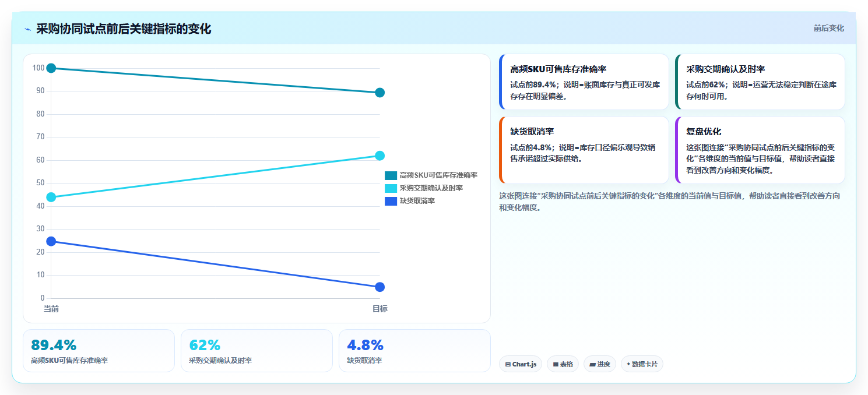
Task: Click the 当前 x-axis label
Action: (x=51, y=309)
